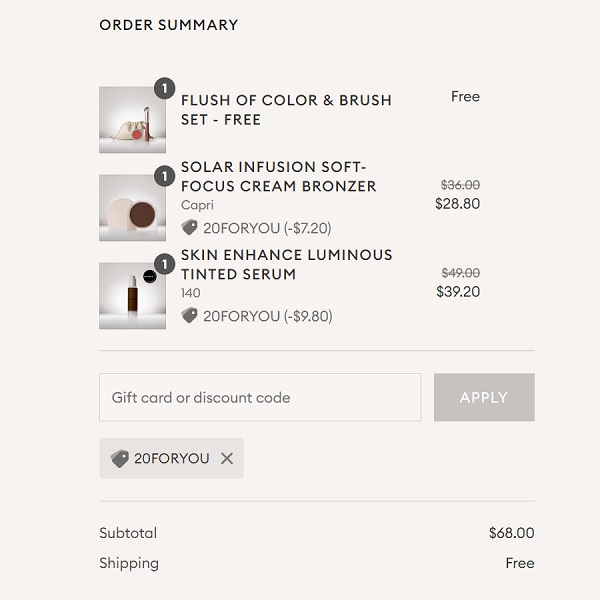Click the crossed-out $36.00 original price
600x600 pixels.
tap(460, 185)
